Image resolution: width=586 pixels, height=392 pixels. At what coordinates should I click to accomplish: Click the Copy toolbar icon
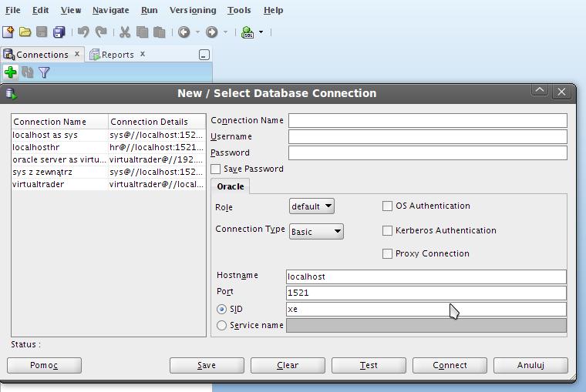coord(142,32)
